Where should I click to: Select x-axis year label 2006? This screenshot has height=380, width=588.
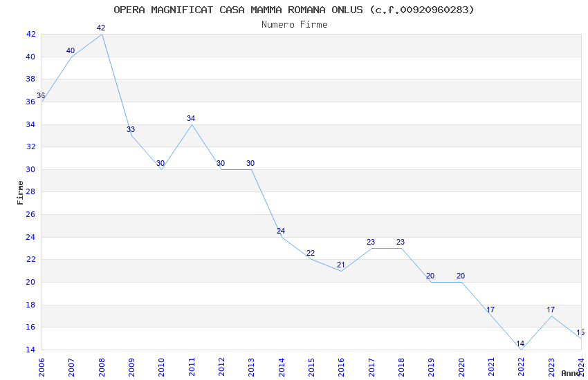pyautogui.click(x=42, y=367)
